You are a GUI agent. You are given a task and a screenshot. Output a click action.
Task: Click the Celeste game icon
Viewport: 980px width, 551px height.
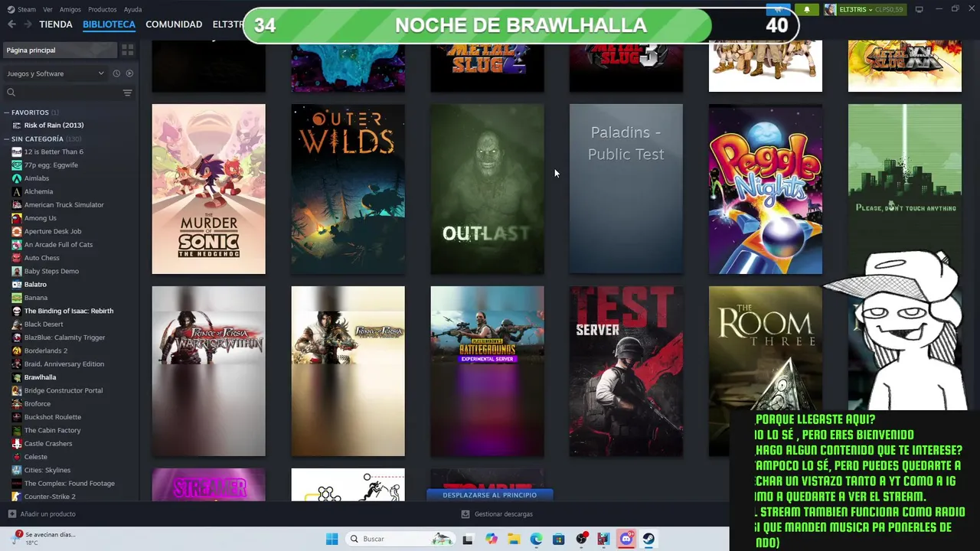pyautogui.click(x=17, y=457)
